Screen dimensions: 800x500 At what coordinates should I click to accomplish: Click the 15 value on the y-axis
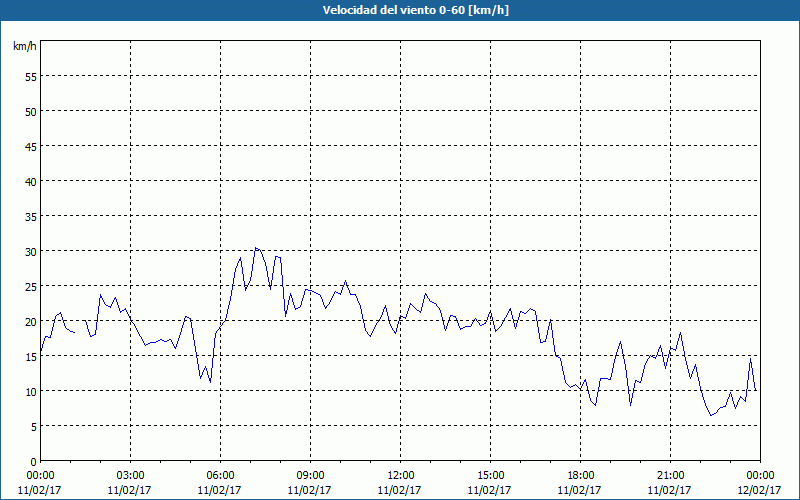pyautogui.click(x=31, y=357)
